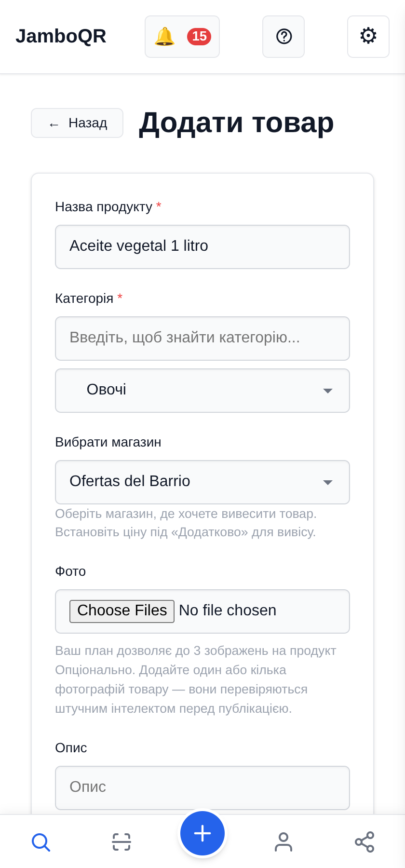Click the red 15 notification badge
Screen dimensions: 405x868
199,37
